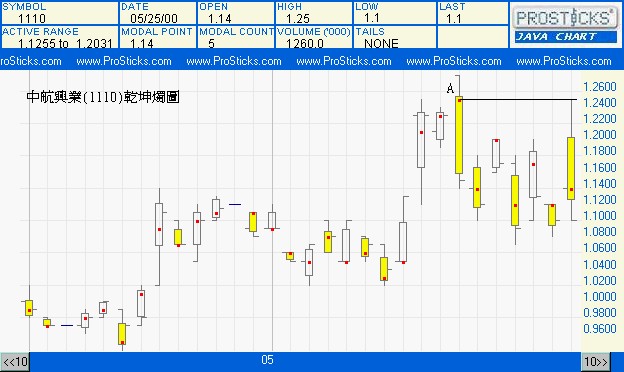Click the Chinese chart title text
This screenshot has height=372, width=624.
pos(103,97)
